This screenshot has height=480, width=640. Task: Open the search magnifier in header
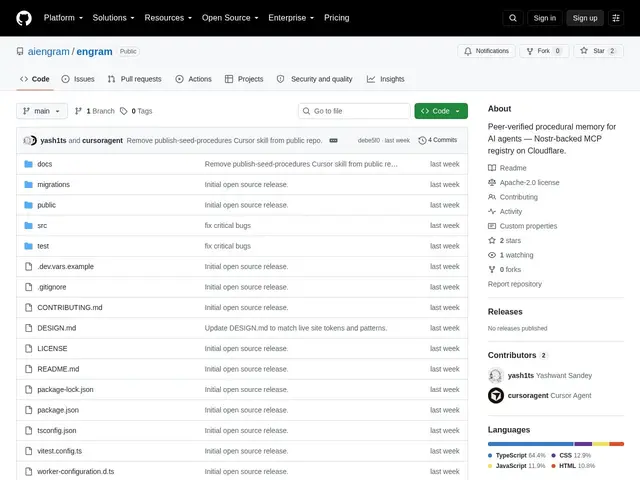[513, 18]
